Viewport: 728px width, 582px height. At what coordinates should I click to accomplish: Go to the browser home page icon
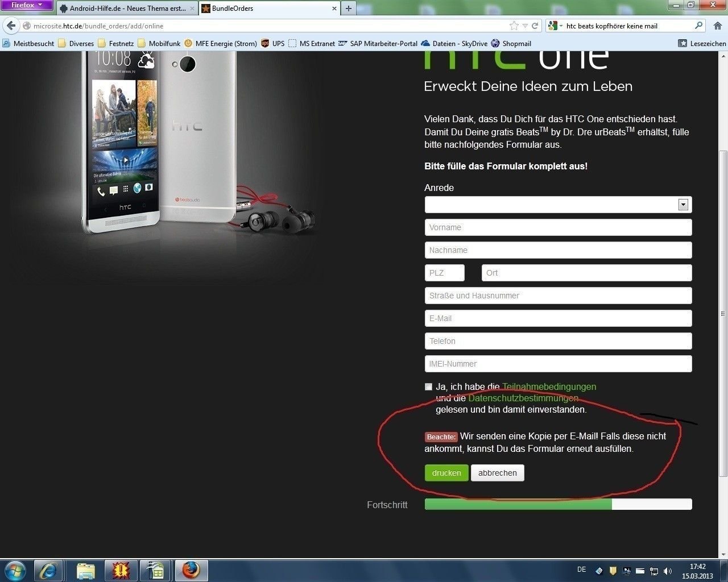718,26
